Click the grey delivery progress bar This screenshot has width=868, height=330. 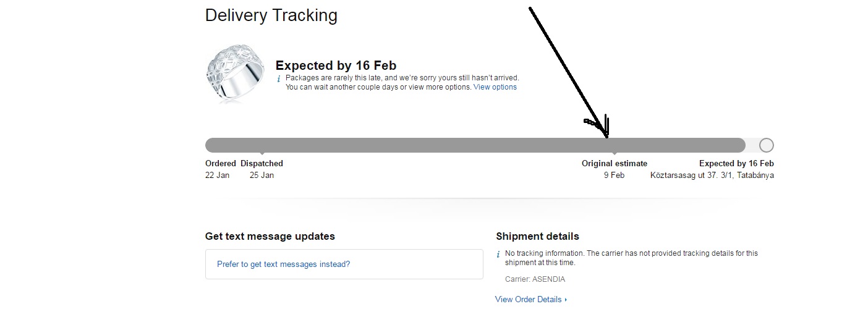pos(433,145)
